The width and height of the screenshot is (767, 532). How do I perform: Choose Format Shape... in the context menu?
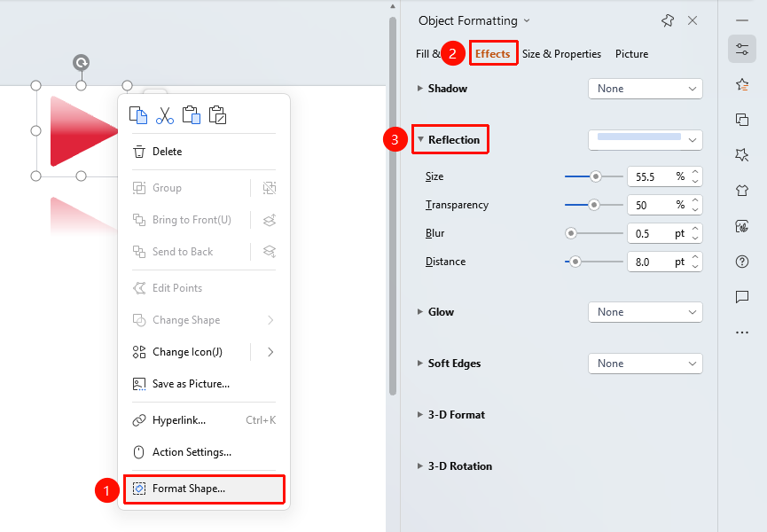click(204, 489)
